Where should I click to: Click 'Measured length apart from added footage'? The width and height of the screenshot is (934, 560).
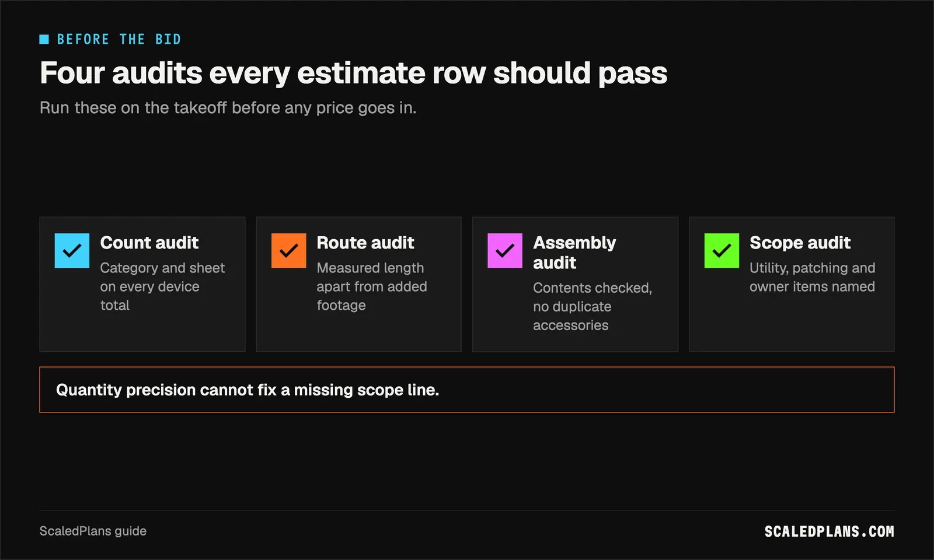pyautogui.click(x=372, y=286)
